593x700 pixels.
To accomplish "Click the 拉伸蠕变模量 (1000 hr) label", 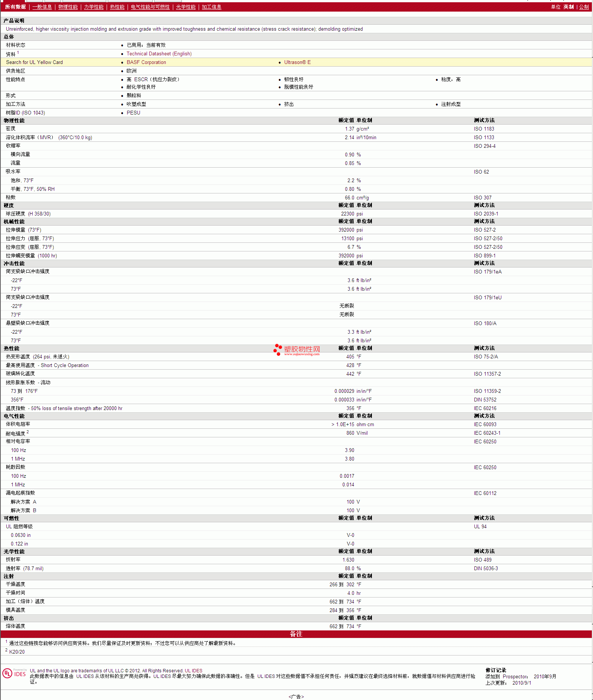I will click(x=31, y=256).
